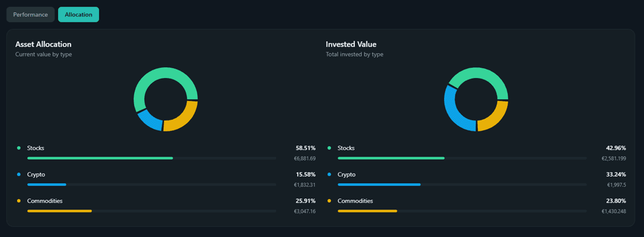644x237 pixels.
Task: Click the Invested Value heading
Action: 351,44
